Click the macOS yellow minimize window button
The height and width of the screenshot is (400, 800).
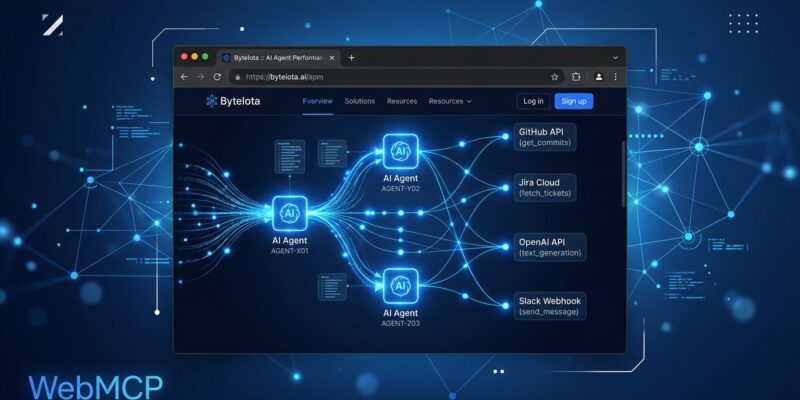tap(194, 57)
